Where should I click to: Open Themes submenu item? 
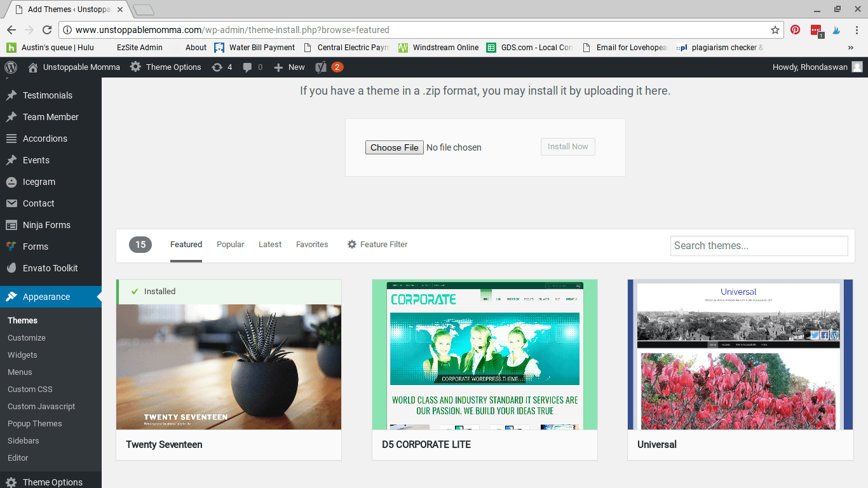(22, 321)
